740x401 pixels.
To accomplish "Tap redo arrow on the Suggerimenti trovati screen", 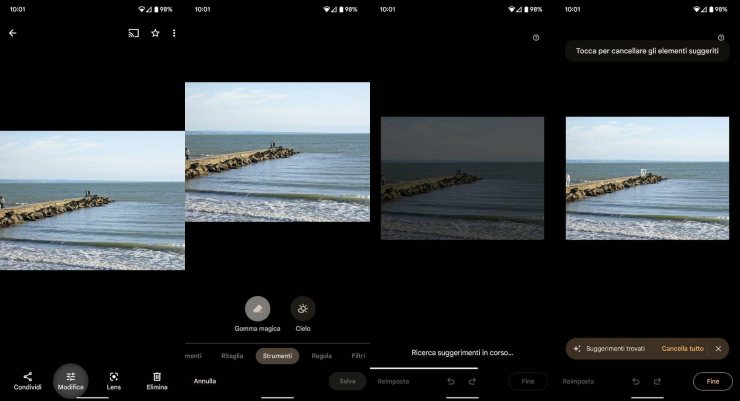I will tap(657, 381).
